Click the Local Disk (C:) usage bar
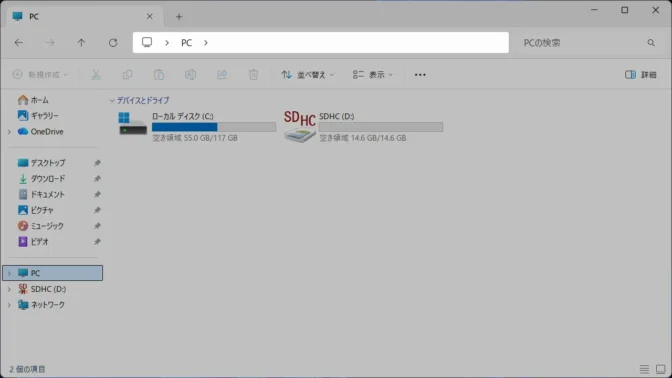 click(214, 127)
